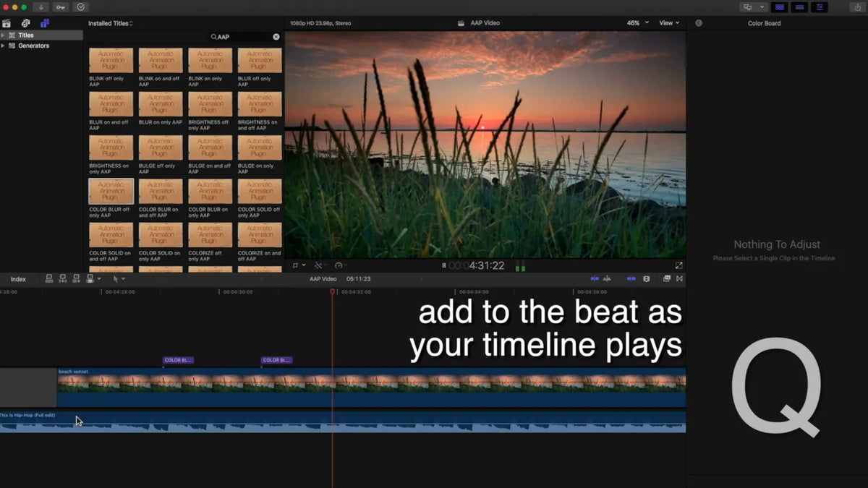Click the viewer clapperboard icon beside AAP Video
Image resolution: width=868 pixels, height=488 pixels.
461,23
